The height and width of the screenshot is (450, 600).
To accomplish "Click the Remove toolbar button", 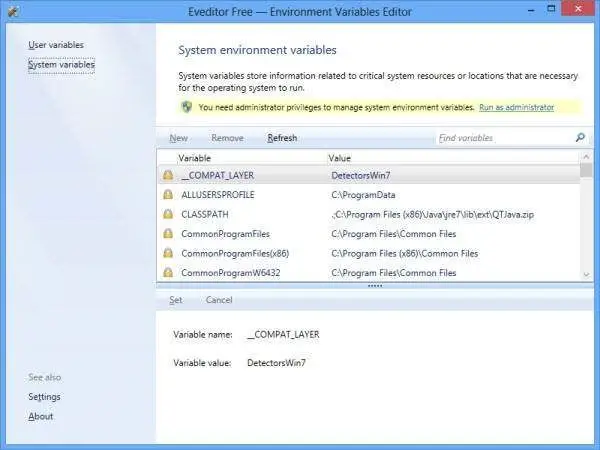I will click(x=227, y=138).
